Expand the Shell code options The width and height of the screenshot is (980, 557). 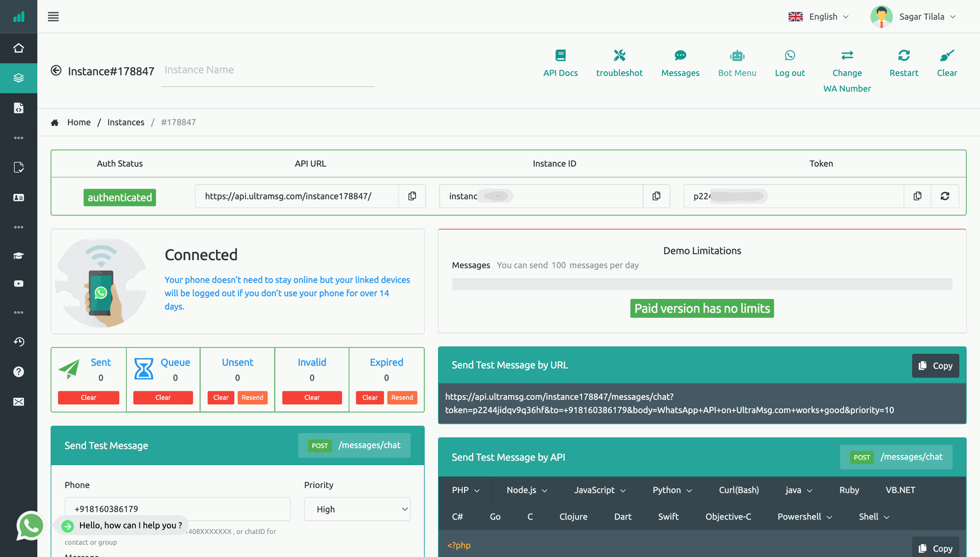pos(874,517)
